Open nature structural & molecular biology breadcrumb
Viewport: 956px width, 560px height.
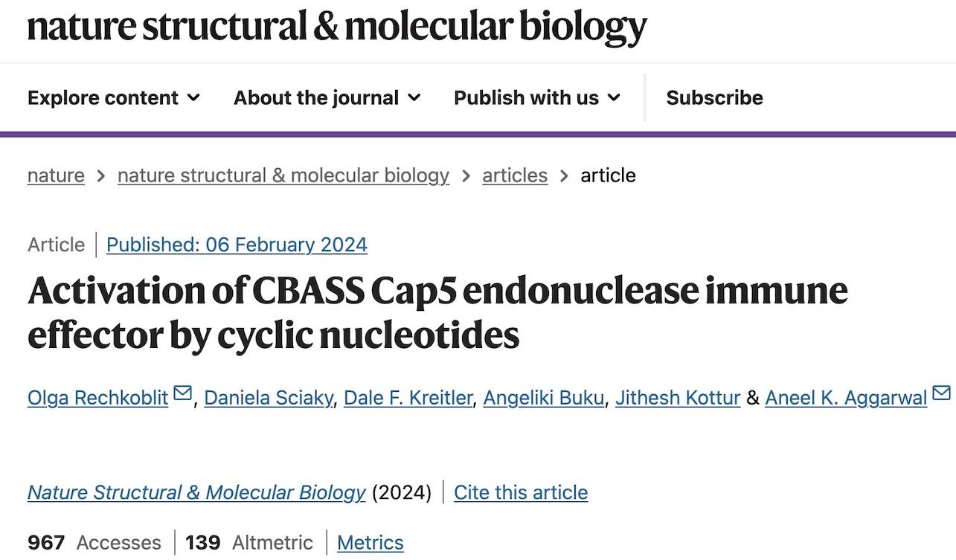click(x=283, y=176)
